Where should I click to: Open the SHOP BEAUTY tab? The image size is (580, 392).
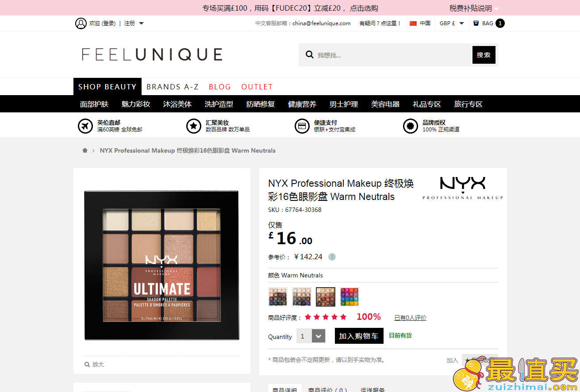[x=108, y=87]
